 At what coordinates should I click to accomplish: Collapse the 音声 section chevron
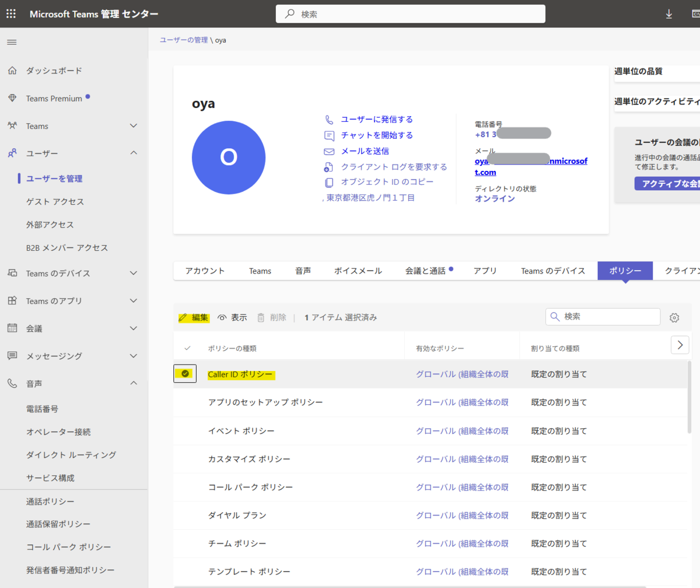134,384
